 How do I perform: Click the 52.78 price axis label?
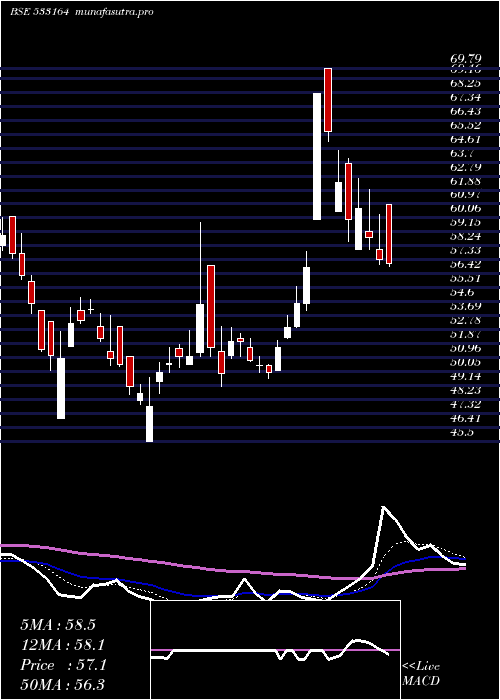[x=465, y=320]
